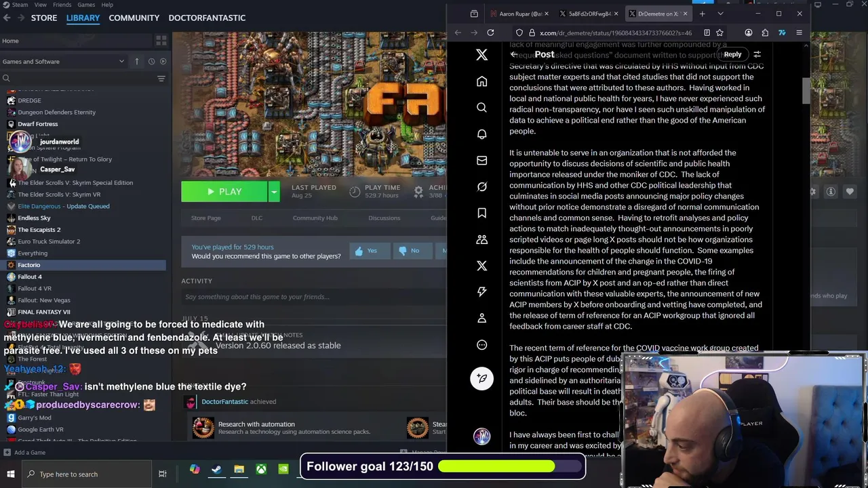Viewport: 868px width, 488px height.
Task: Go back with the Post back arrow
Action: click(x=514, y=54)
